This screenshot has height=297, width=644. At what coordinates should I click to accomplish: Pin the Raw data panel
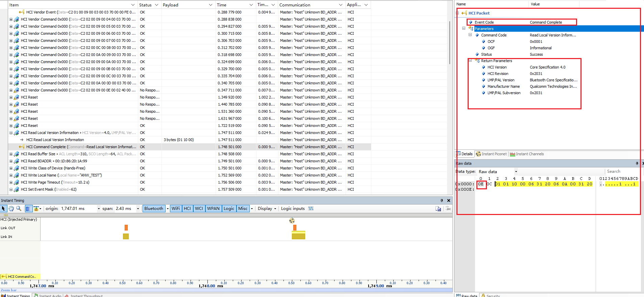click(637, 163)
